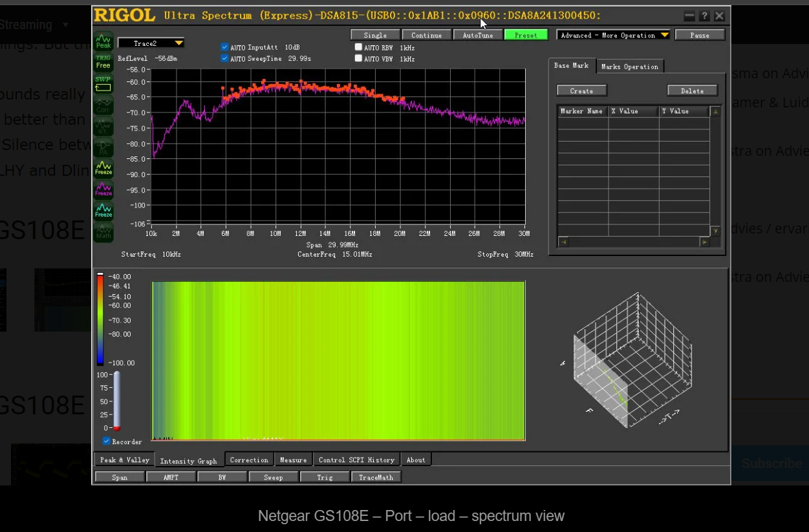
Task: Freeze the yellow trace
Action: 103,169
